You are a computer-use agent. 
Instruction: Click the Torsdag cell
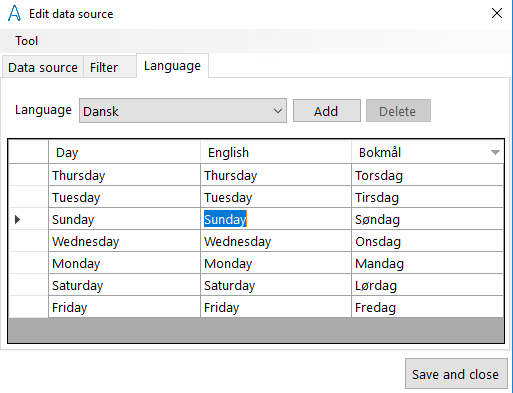coord(427,175)
